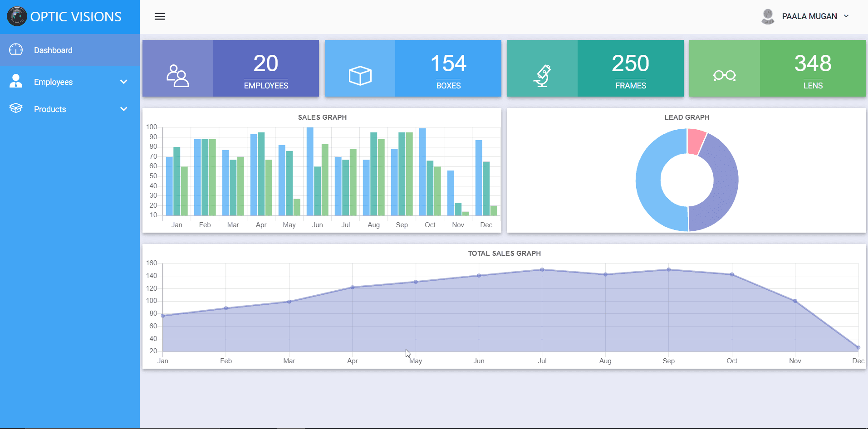This screenshot has height=429, width=868.
Task: Select the Products menu label
Action: pos(50,109)
